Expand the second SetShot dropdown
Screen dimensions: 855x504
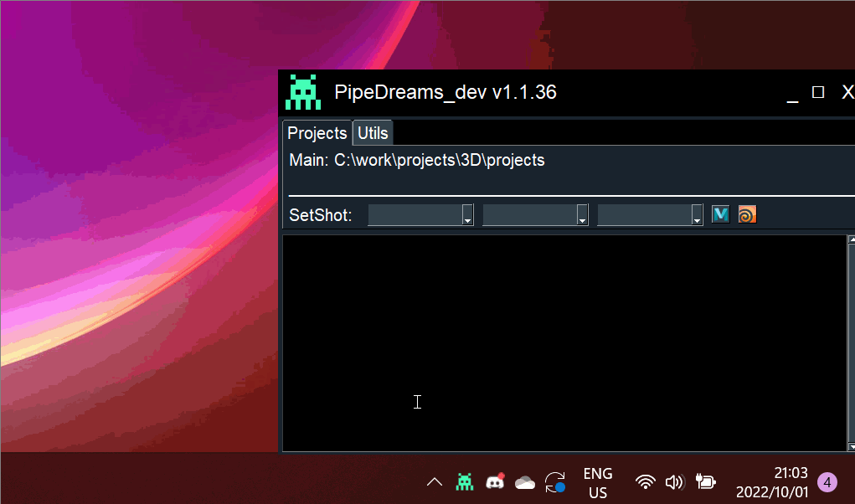tap(535, 214)
